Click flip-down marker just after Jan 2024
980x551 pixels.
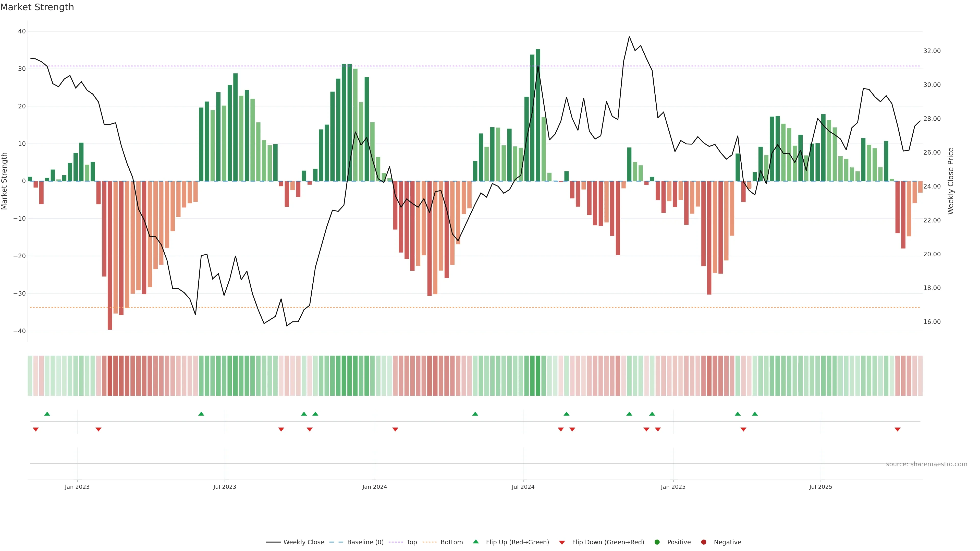[395, 429]
